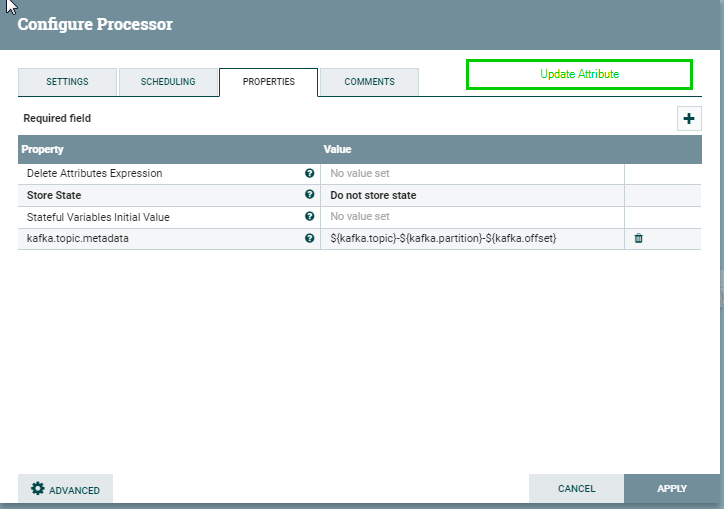
Task: Click help icon for Delete Attributes Expression
Action: [309, 173]
